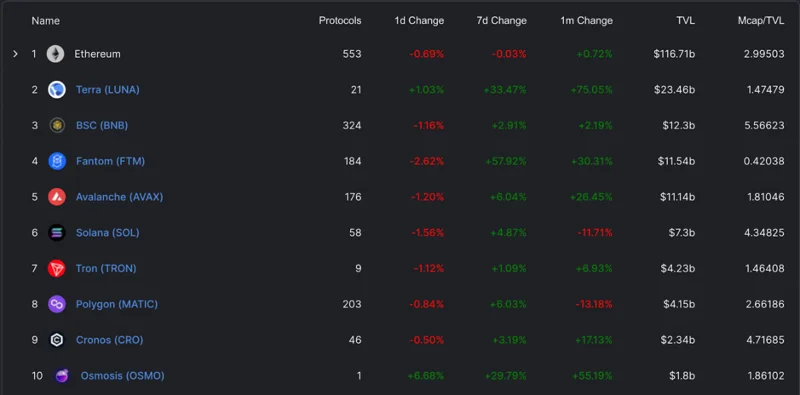Viewport: 800px width, 395px height.
Task: Click Osmosis's 1d change +6.68%
Action: (426, 376)
